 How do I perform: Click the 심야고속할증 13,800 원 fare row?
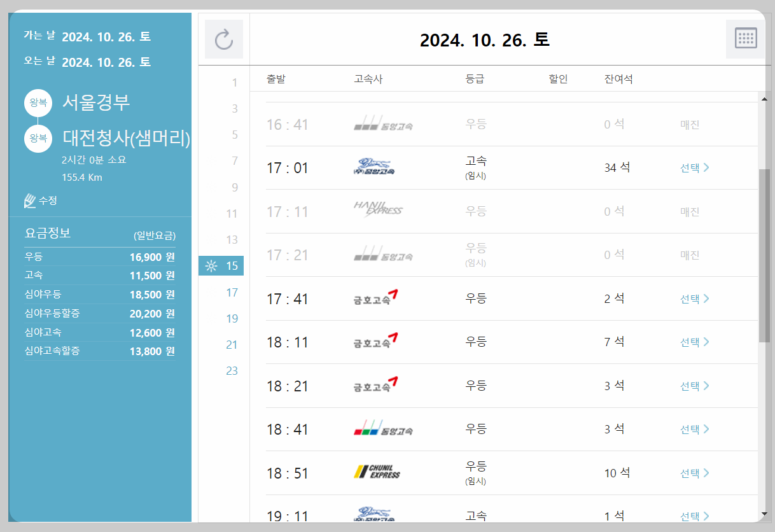(100, 351)
